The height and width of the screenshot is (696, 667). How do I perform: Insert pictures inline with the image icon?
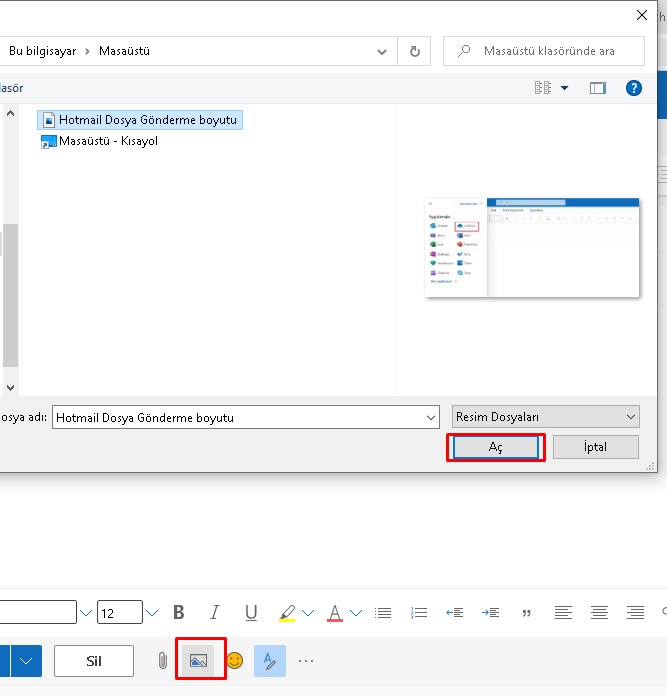point(198,661)
